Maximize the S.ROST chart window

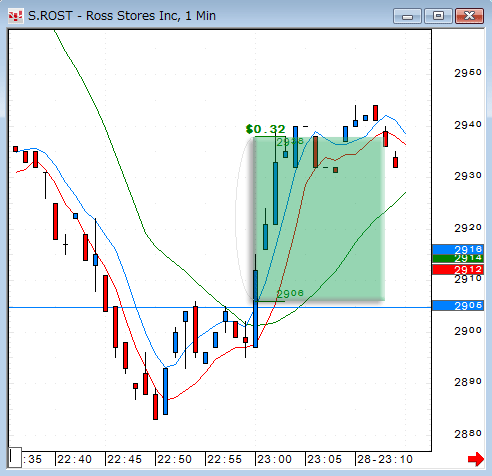(438, 16)
